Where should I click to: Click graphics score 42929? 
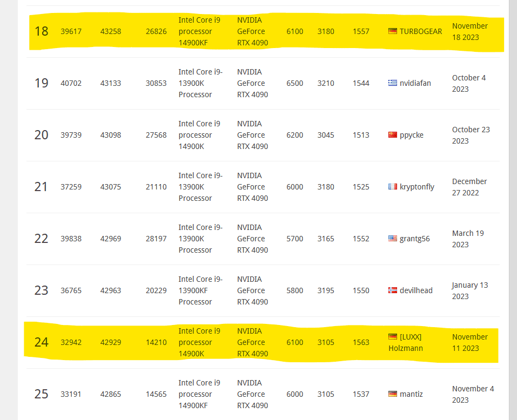pos(110,342)
